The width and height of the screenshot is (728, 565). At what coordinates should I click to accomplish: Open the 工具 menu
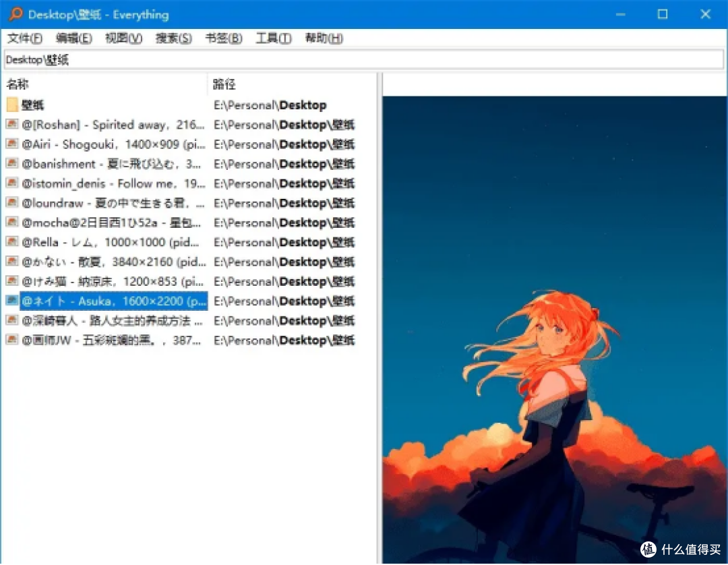[272, 38]
